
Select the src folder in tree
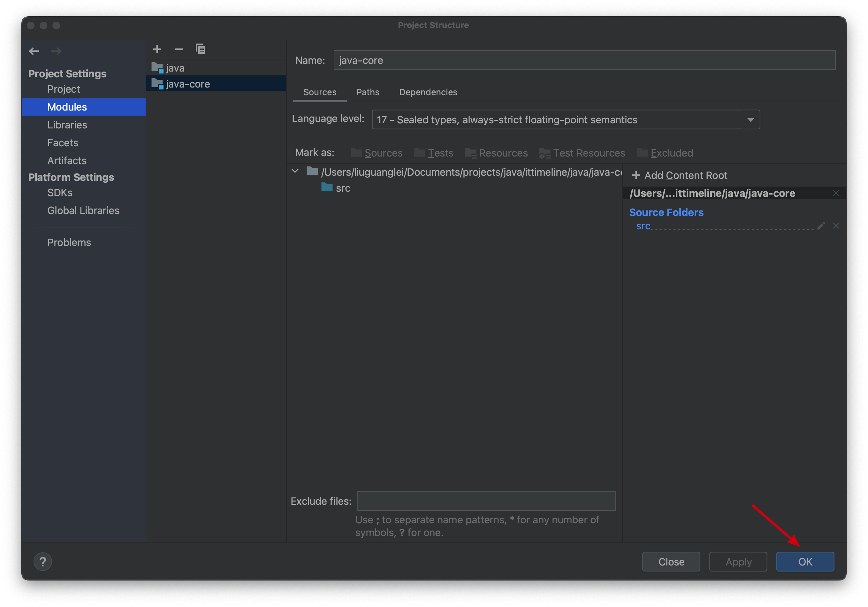pyautogui.click(x=336, y=188)
